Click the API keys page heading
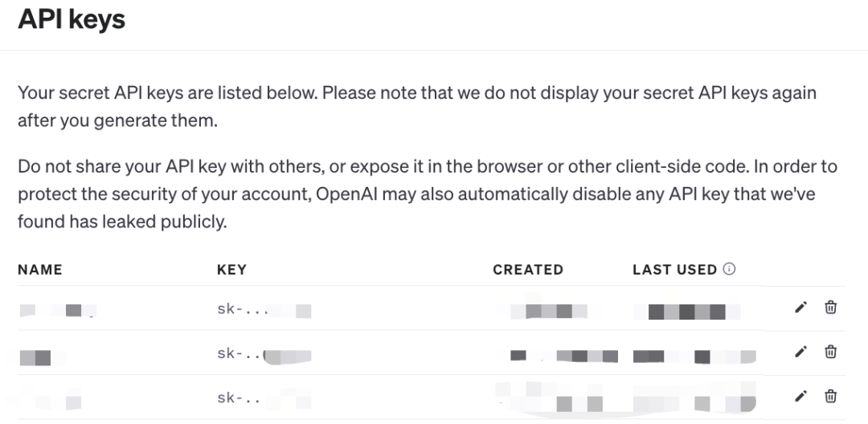 (72, 18)
